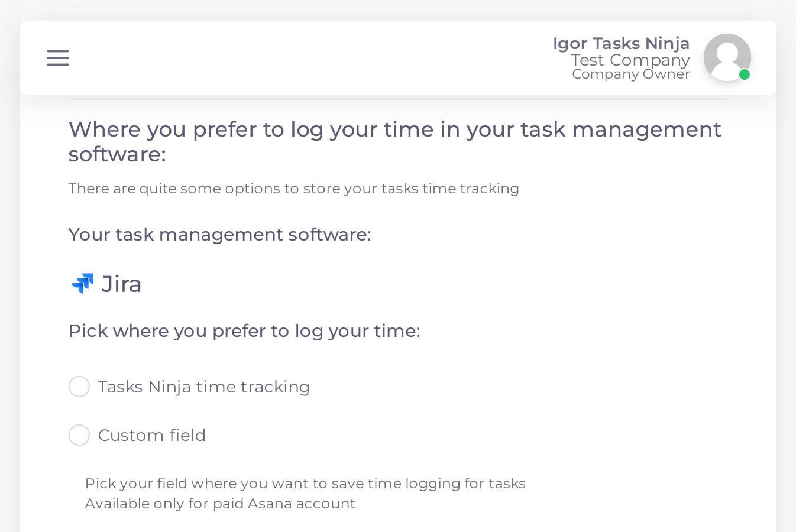Click the "There are quite some options" subtitle

click(293, 189)
